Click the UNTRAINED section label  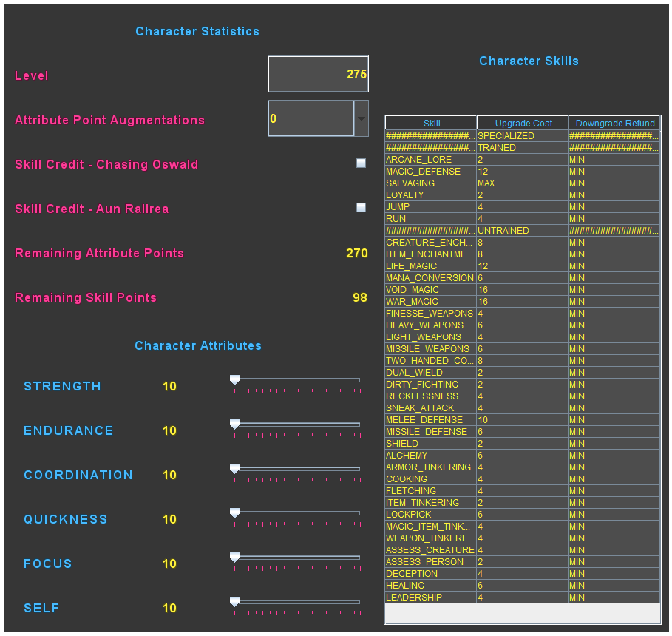[x=523, y=231]
